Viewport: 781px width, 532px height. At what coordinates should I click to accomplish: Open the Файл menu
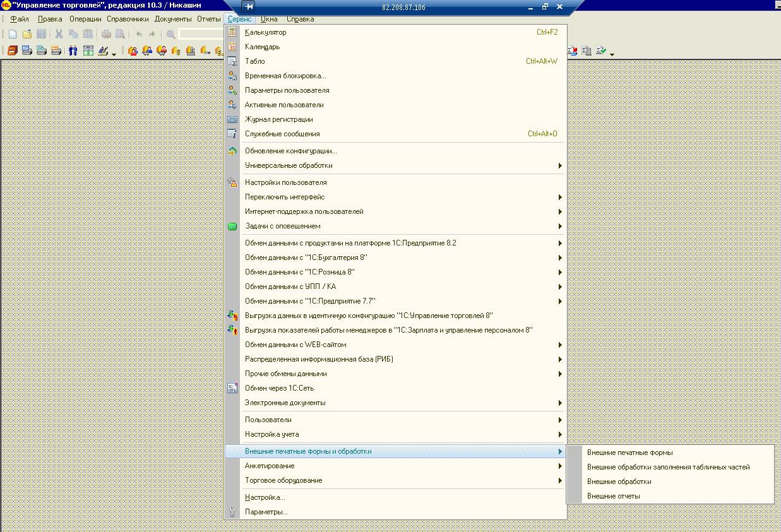(20, 19)
